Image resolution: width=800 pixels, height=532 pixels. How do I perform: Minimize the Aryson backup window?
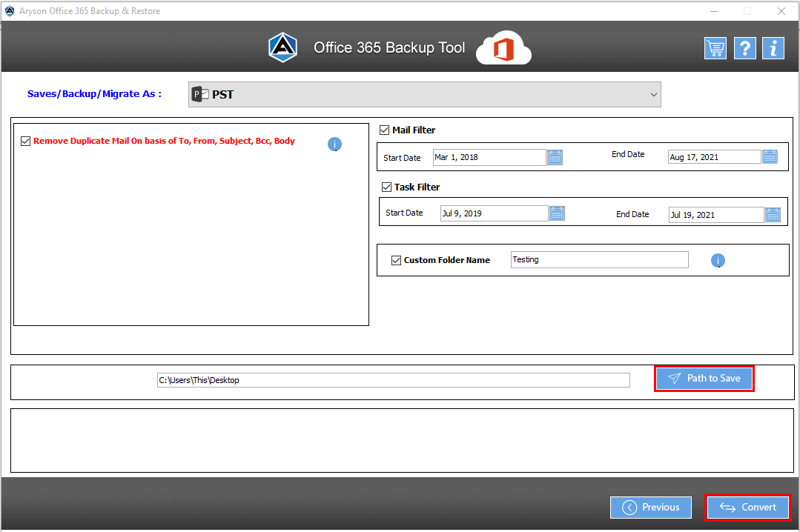(x=714, y=11)
